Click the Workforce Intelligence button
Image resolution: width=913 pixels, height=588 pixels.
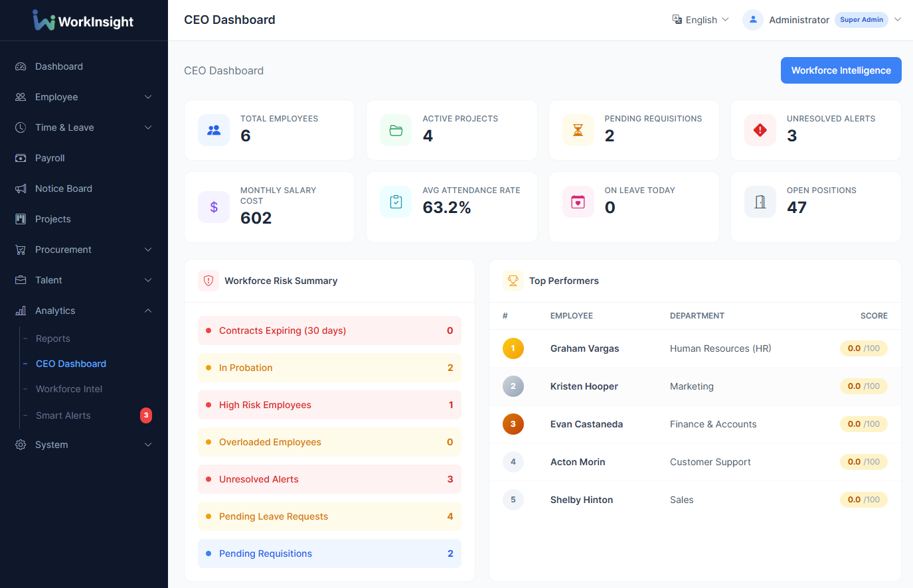pyautogui.click(x=841, y=70)
